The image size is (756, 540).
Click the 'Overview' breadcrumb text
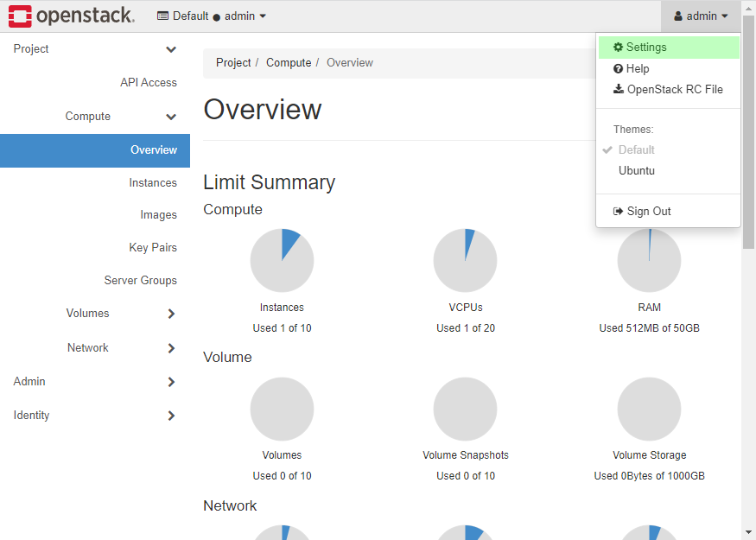(350, 63)
